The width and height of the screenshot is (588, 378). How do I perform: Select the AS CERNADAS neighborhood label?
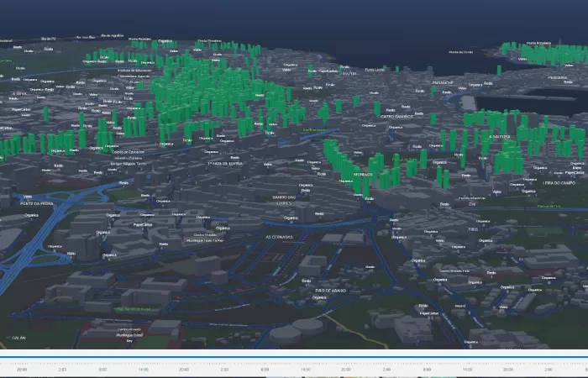(279, 237)
